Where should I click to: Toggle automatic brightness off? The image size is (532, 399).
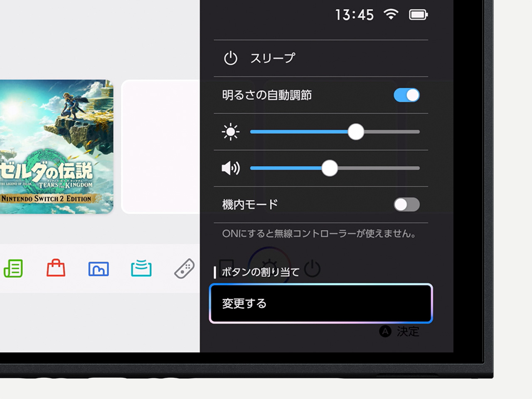[x=406, y=95]
